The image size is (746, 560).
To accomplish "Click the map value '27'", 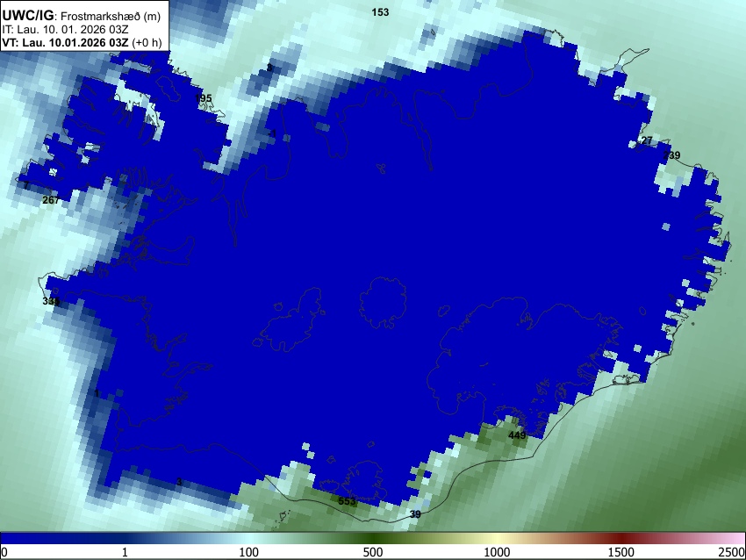I will coord(647,140).
